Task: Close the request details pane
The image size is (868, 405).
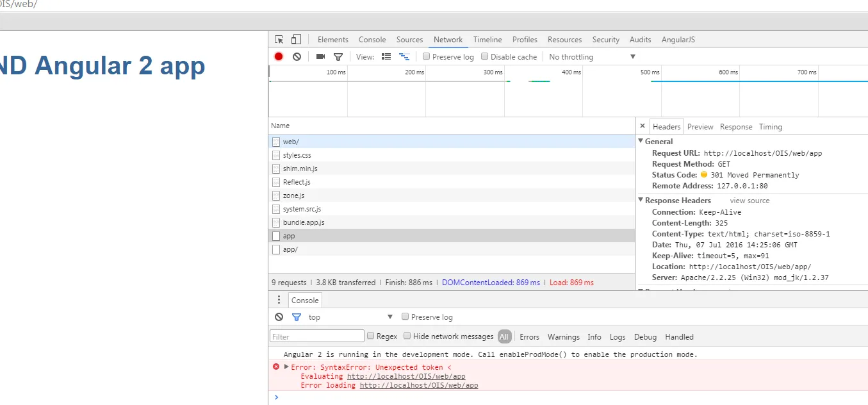Action: coord(643,126)
